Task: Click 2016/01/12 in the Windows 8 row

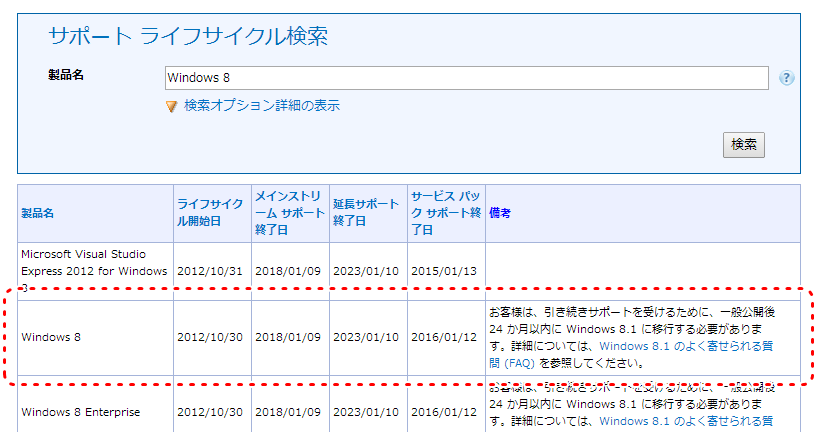Action: pyautogui.click(x=444, y=338)
